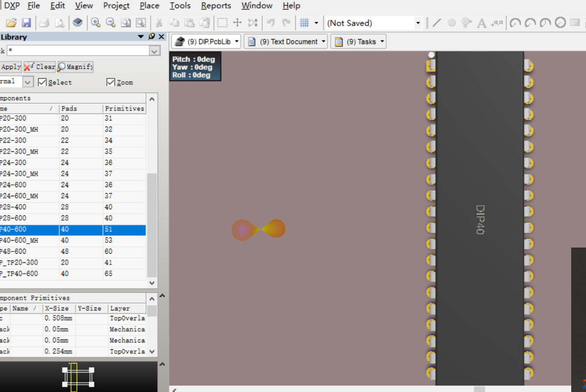Open the Place menu
The width and height of the screenshot is (586, 392).
point(149,6)
